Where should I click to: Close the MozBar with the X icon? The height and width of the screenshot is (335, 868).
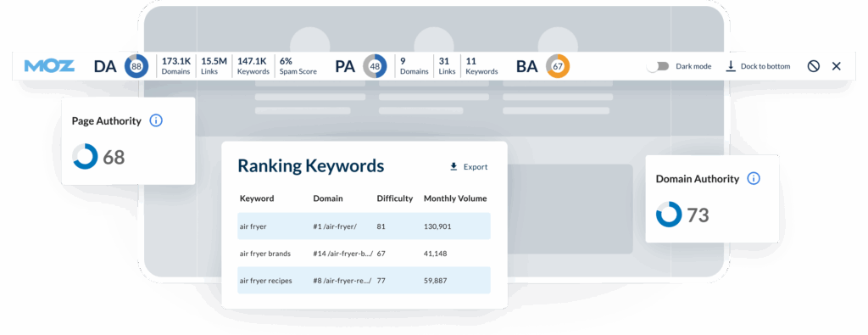837,66
